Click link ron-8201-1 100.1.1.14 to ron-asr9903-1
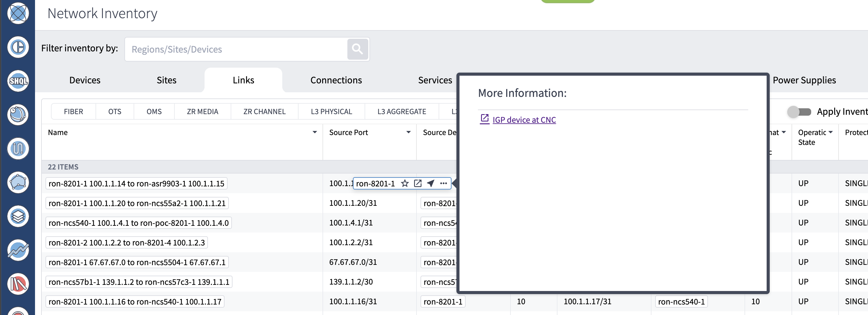 [x=136, y=184]
